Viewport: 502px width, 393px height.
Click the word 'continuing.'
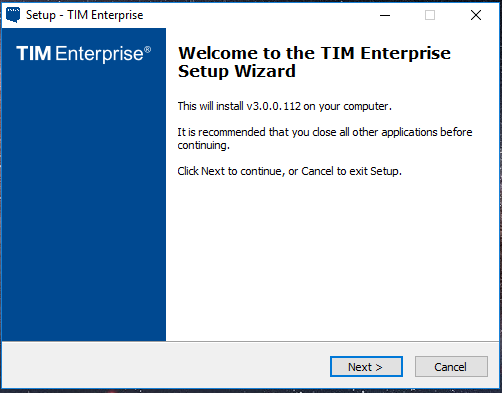click(x=203, y=145)
